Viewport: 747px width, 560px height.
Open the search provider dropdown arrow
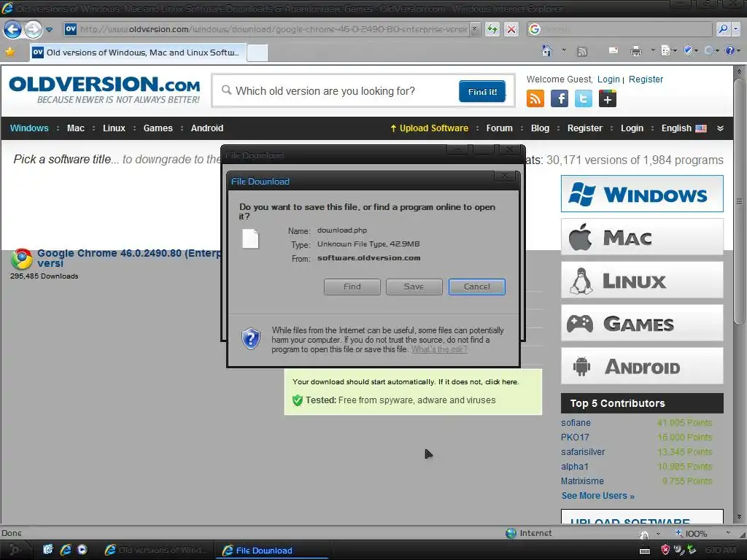(735, 29)
